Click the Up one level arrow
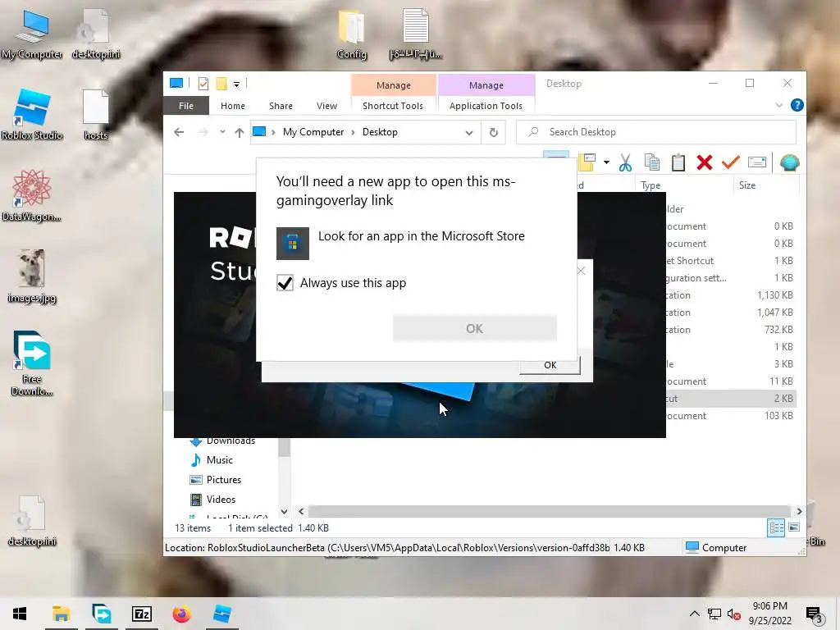840x630 pixels. click(239, 132)
